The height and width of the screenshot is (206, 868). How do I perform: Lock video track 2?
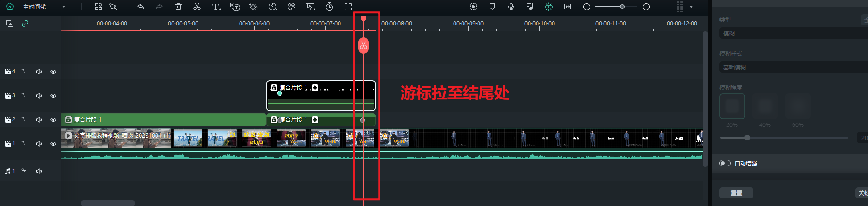24,120
